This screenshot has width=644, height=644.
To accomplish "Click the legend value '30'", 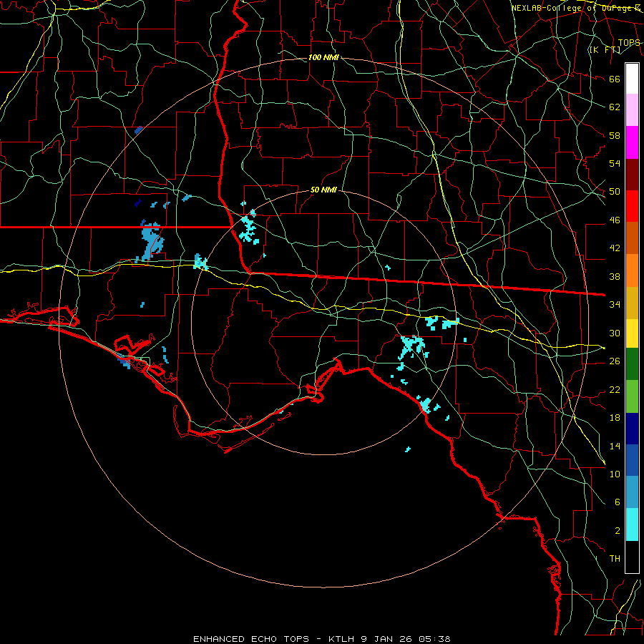I will pyautogui.click(x=615, y=333).
